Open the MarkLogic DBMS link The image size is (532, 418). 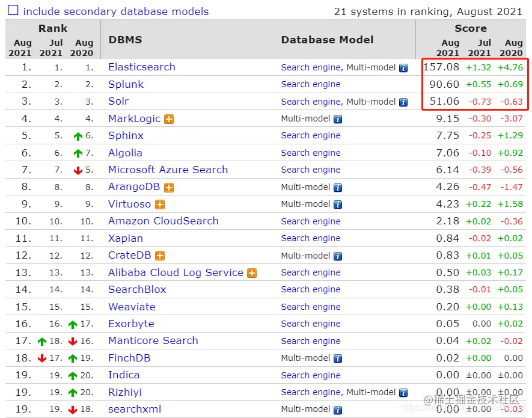pos(135,118)
